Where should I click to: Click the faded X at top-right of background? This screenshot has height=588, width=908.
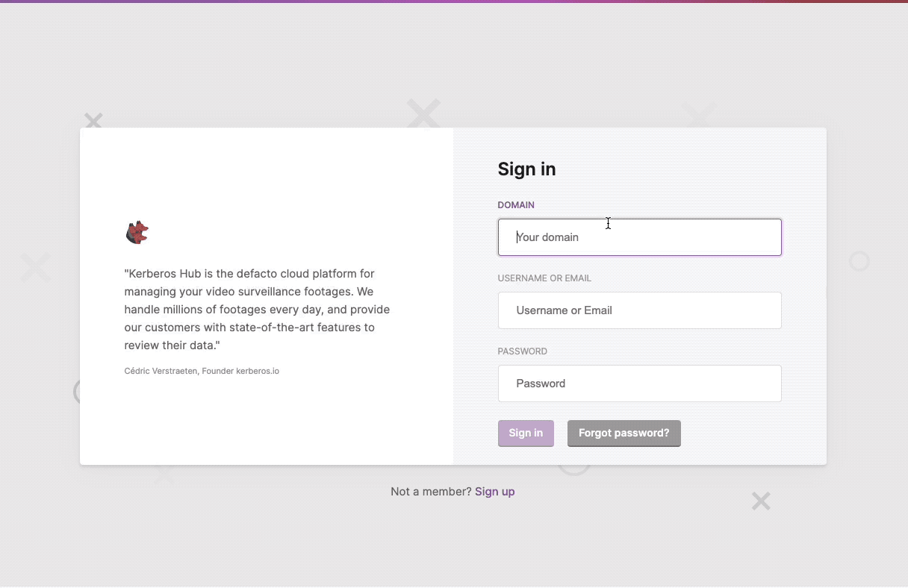pos(700,113)
